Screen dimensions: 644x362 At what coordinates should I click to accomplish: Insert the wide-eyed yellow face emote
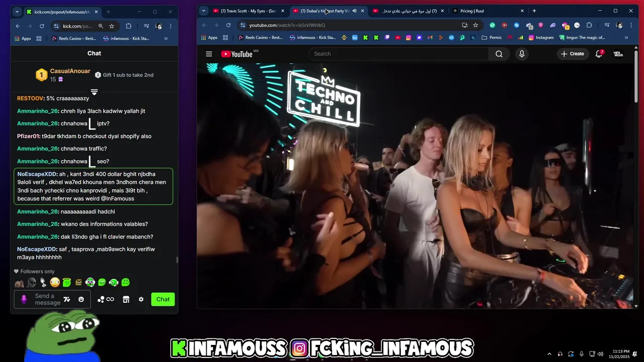pos(55,283)
